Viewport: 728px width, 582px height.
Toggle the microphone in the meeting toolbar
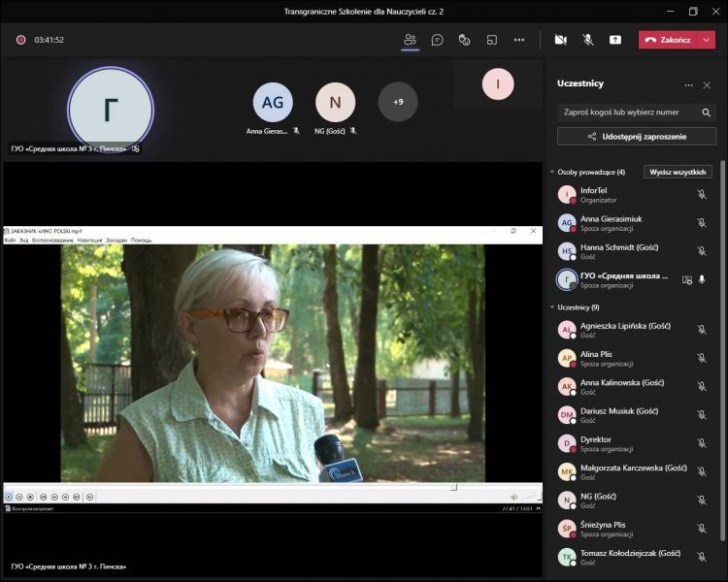point(587,40)
